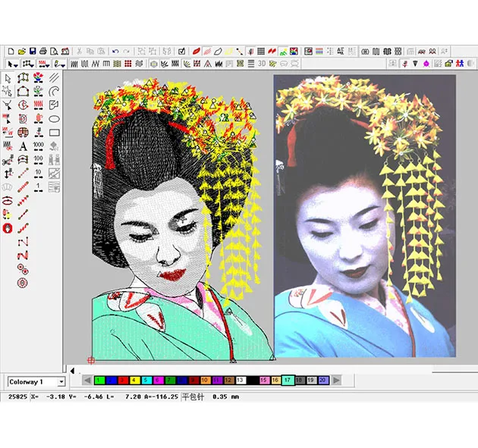The height and width of the screenshot is (448, 478).
Task: Click the 1000 stitch speed tool
Action: coord(39,146)
